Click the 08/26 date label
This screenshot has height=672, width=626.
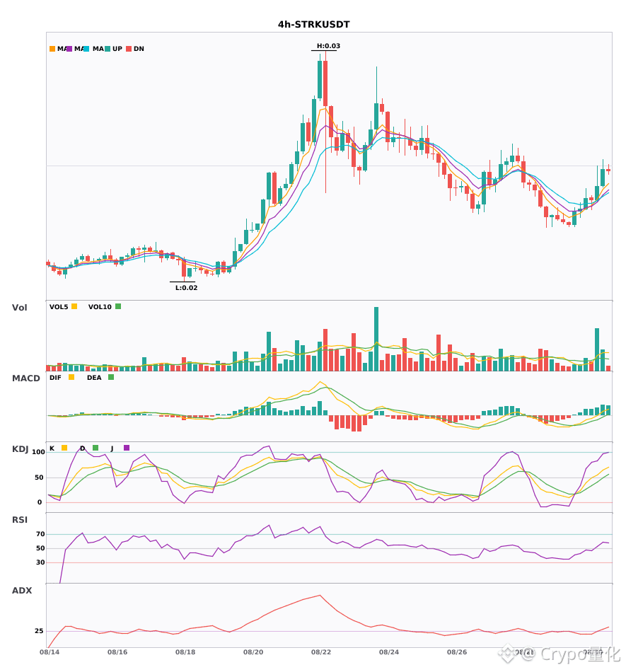[x=457, y=652]
